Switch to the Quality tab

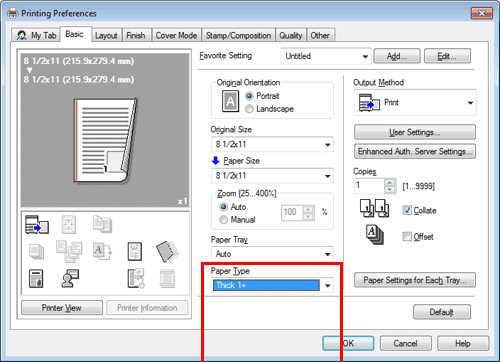291,35
